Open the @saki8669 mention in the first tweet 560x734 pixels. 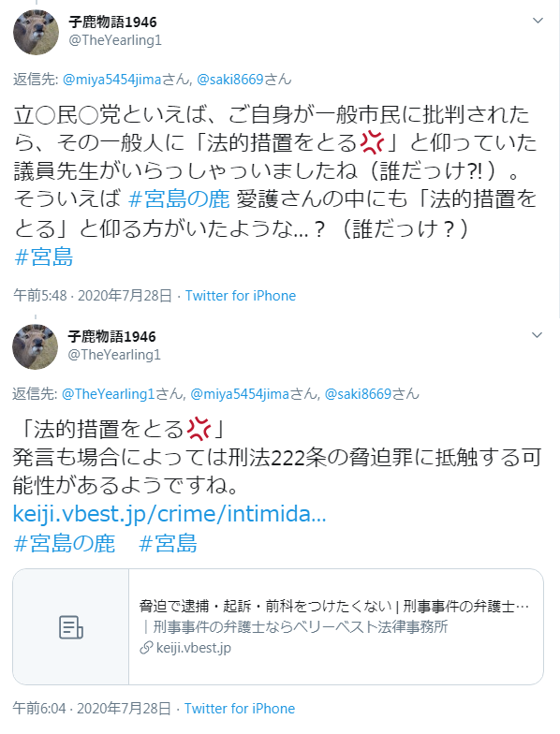tap(230, 80)
